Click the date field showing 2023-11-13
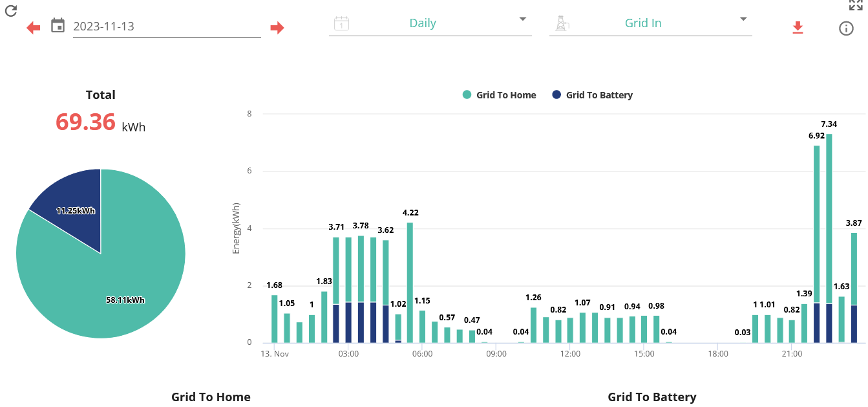The height and width of the screenshot is (407, 868). coord(167,27)
